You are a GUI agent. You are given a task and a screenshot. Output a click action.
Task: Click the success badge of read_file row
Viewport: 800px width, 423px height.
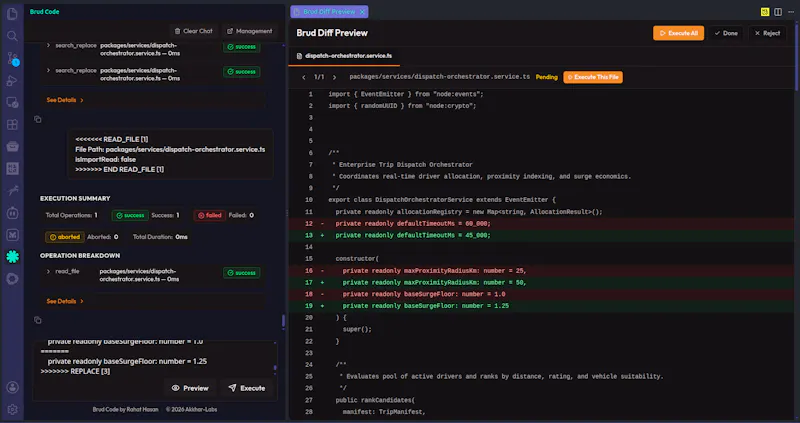tap(241, 273)
